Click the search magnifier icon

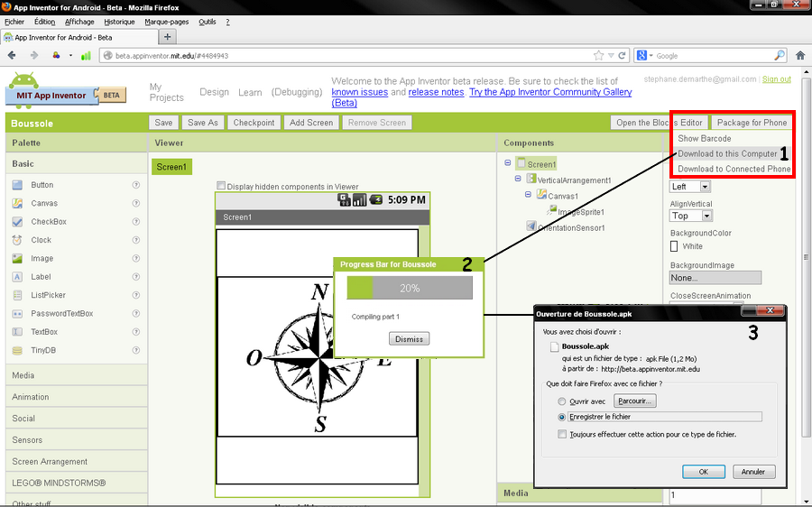(780, 55)
